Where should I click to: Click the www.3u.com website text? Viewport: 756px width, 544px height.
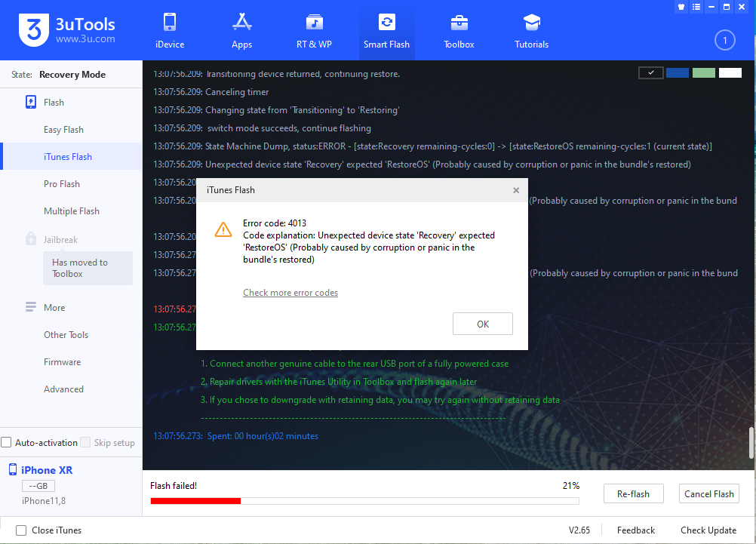(x=85, y=38)
